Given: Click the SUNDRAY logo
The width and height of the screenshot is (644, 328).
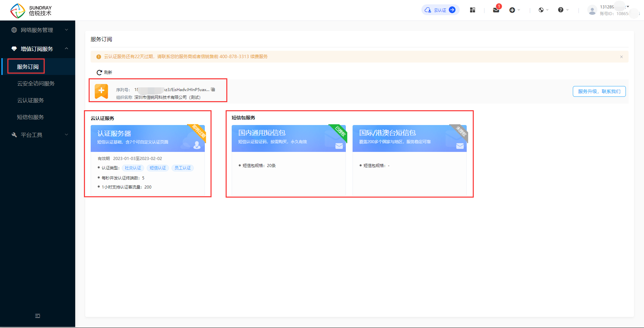Looking at the screenshot, I should [31, 10].
